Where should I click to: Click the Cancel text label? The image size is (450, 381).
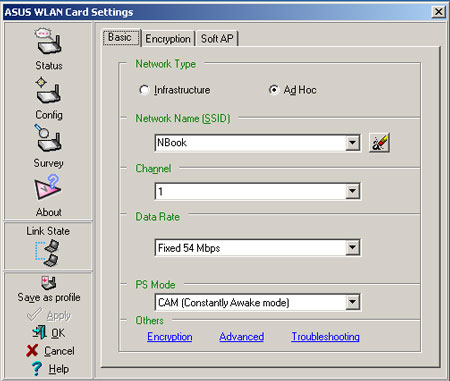pyautogui.click(x=59, y=351)
